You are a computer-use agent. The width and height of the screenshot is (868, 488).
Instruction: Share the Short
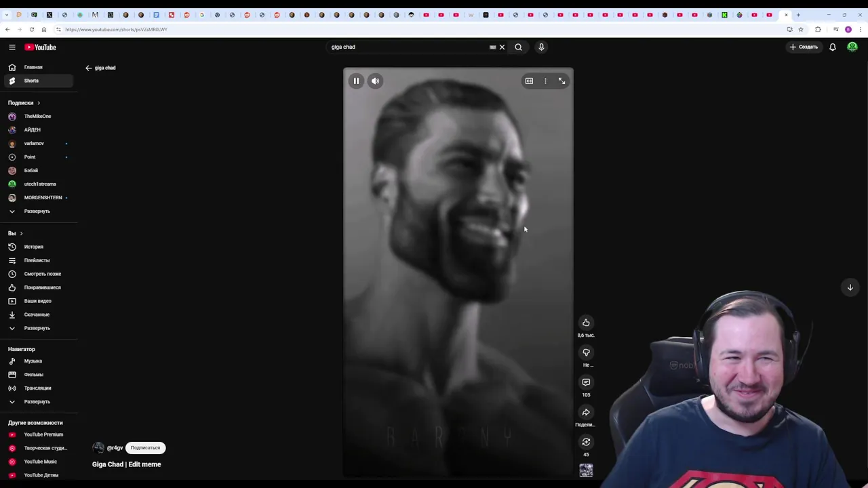click(x=586, y=412)
